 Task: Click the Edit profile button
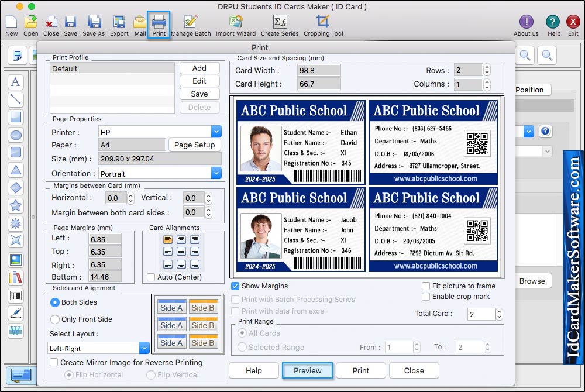199,81
